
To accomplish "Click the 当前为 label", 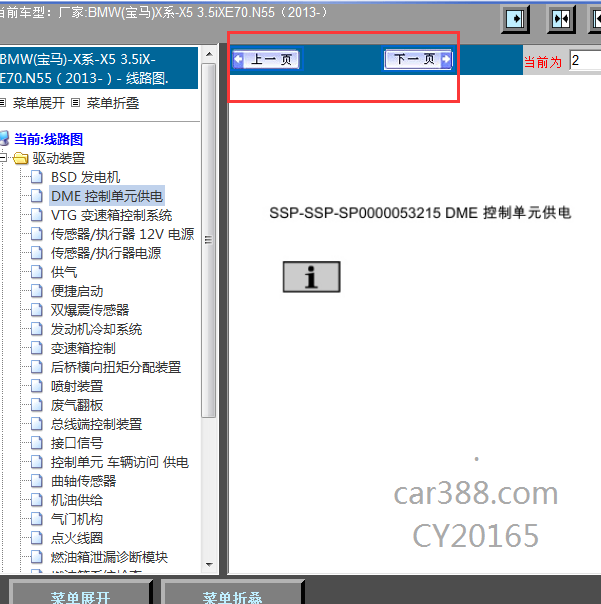I will (543, 62).
